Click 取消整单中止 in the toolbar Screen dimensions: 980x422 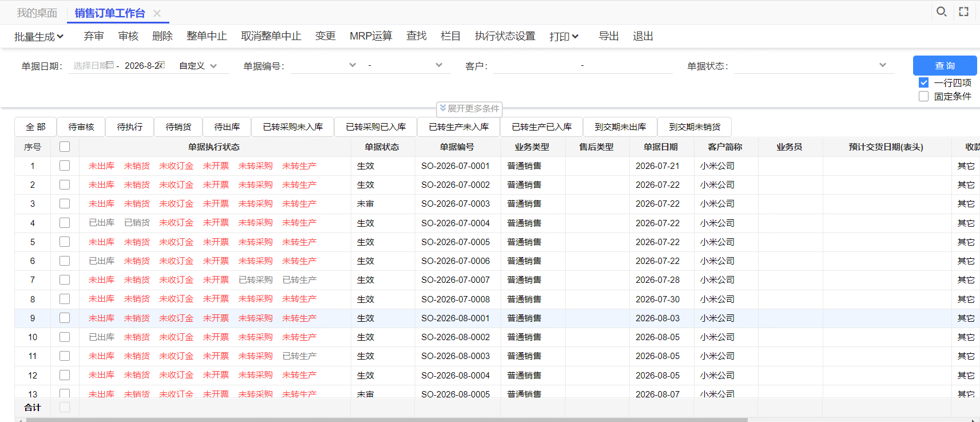[271, 36]
